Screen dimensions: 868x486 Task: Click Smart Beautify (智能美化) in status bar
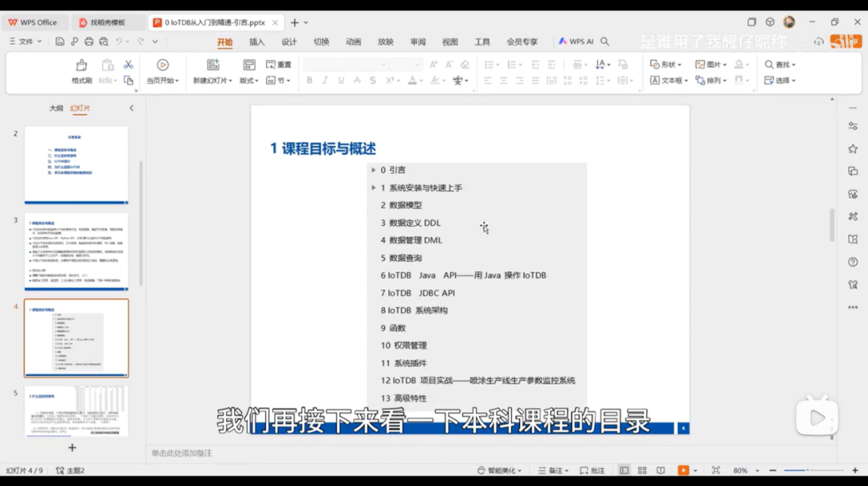[x=499, y=471]
